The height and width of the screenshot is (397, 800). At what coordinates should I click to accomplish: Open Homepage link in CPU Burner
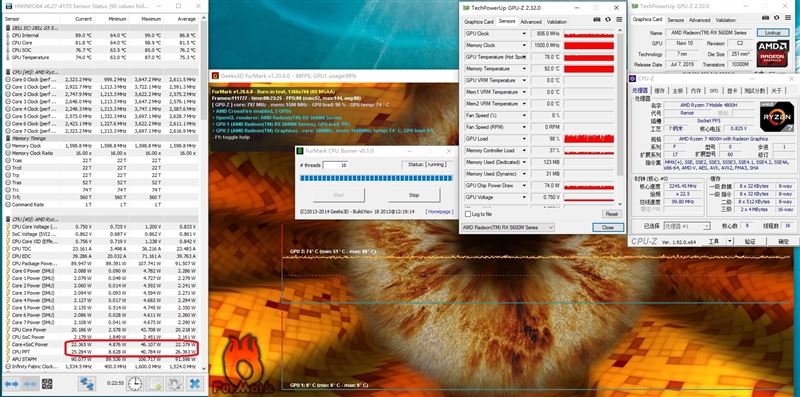[439, 211]
